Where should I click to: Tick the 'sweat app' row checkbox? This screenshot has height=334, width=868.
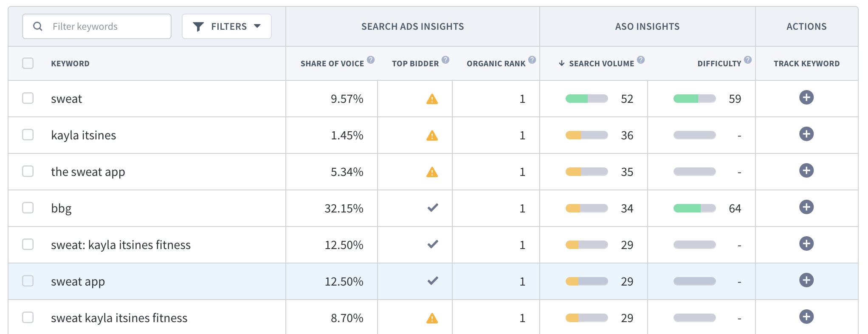click(28, 281)
